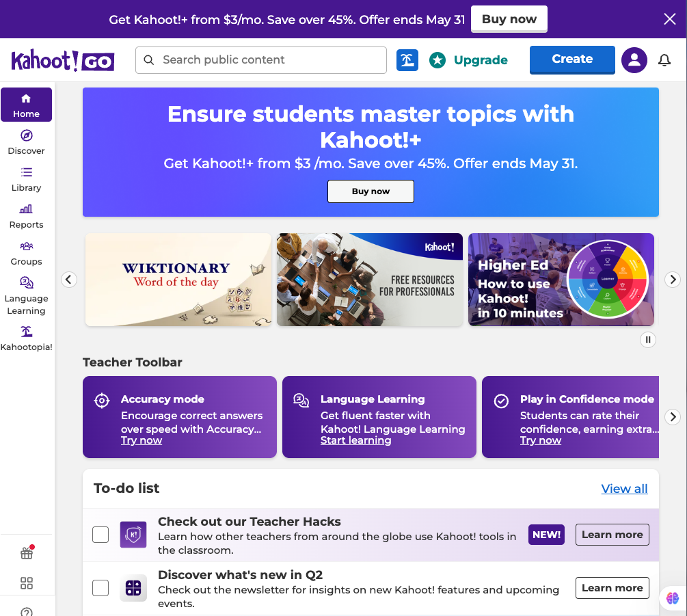
Task: Show previous carousel slide
Action: coord(69,280)
